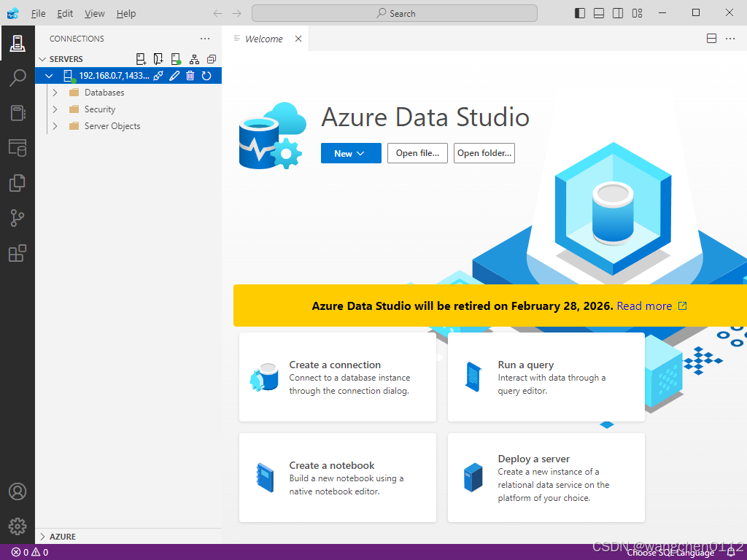Viewport: 747px width, 560px height.
Task: Click Choose SQL Language in status bar
Action: 670,553
